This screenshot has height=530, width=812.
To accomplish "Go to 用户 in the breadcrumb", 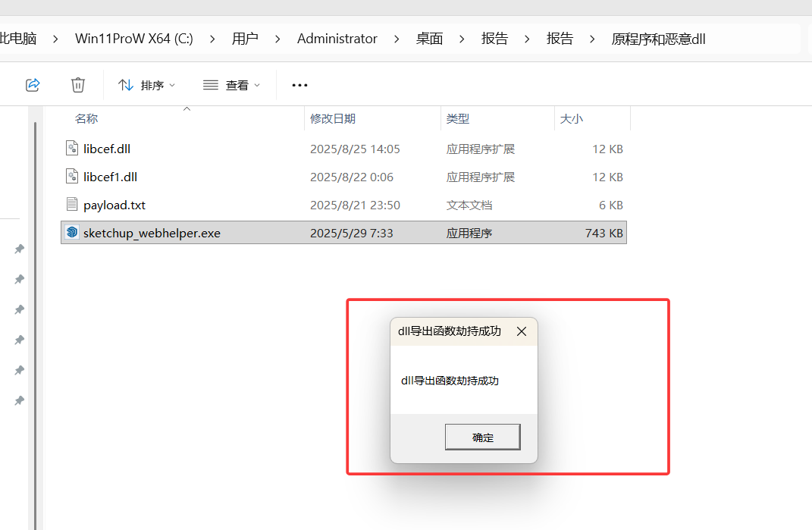I will (245, 39).
